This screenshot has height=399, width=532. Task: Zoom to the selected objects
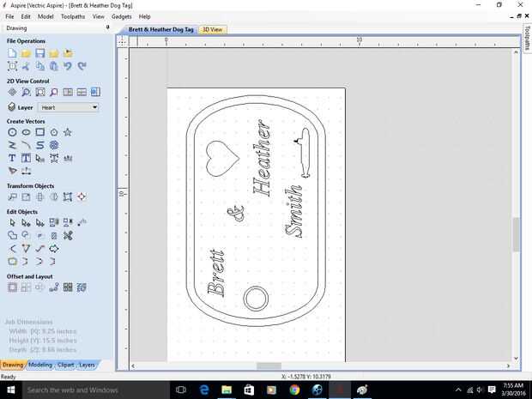pos(54,92)
